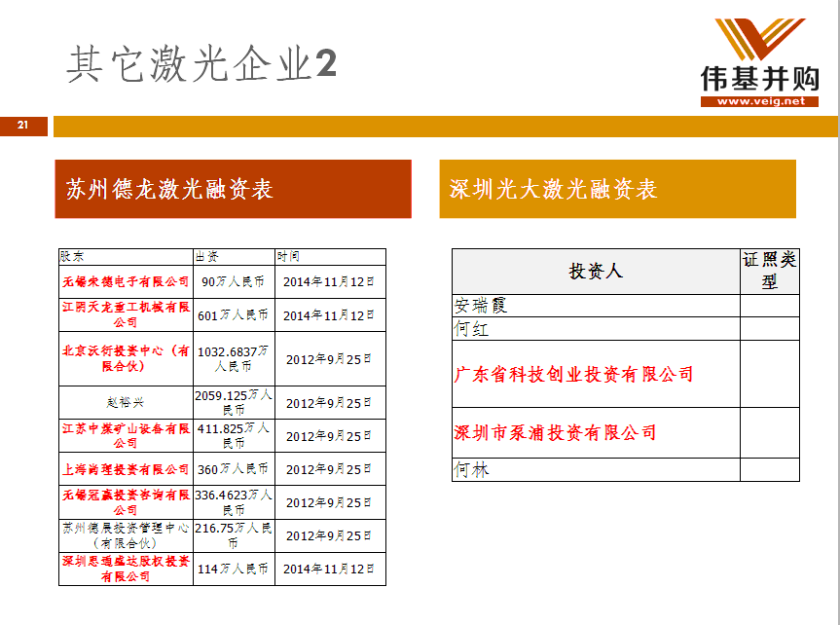Select the 1032.6837万人民币 amount cell
Screen dimensions: 840x625
click(234, 358)
